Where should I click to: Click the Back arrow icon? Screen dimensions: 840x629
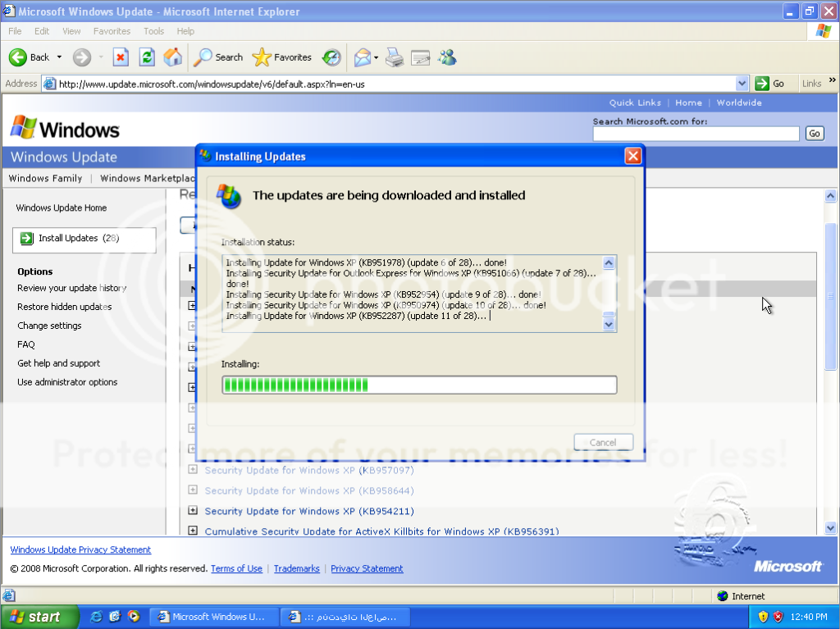point(18,57)
